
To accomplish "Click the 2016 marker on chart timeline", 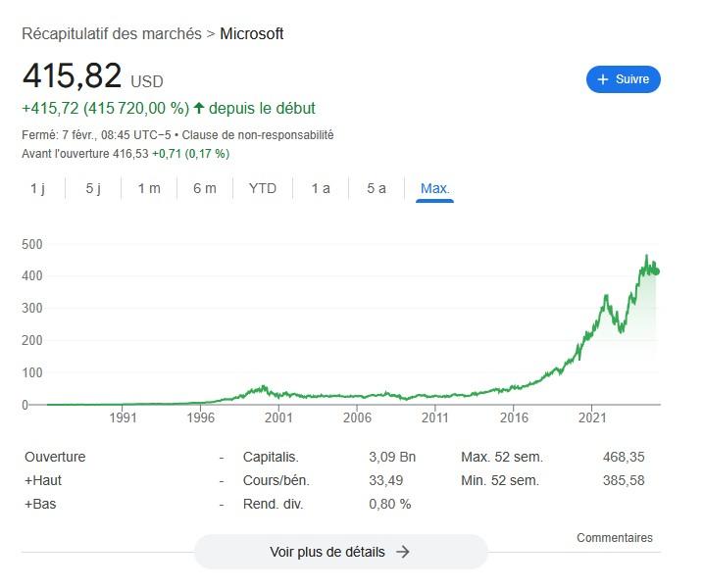I will click(514, 417).
